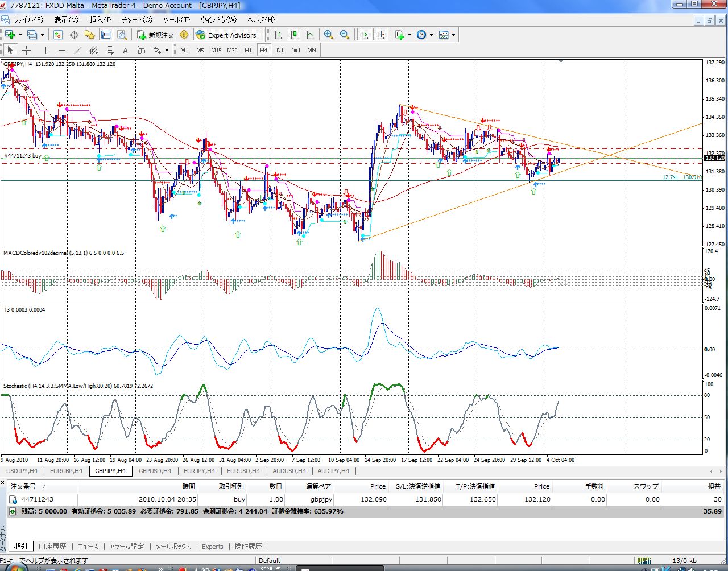Switch chart to the D1 timeframe
Screen dimensions: 728x571
point(280,50)
